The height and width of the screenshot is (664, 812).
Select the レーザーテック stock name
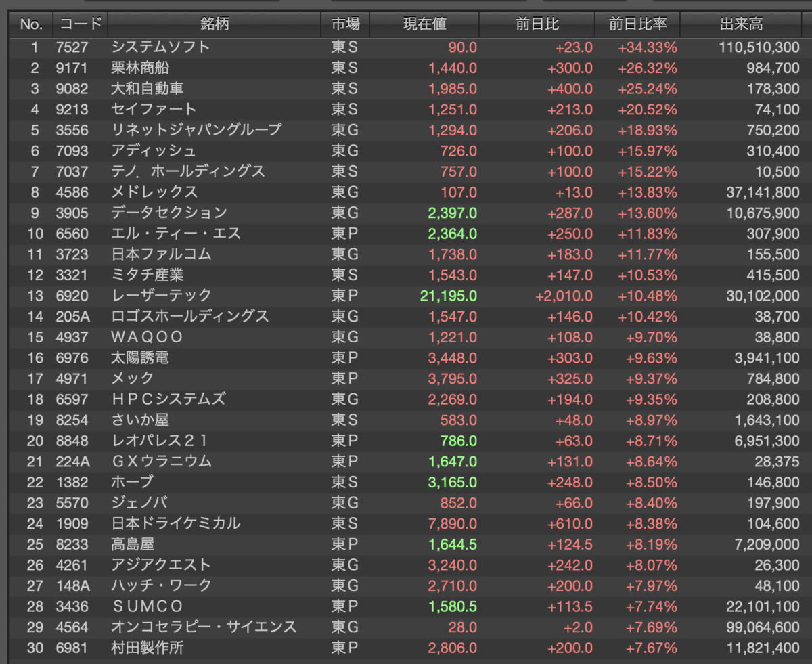click(161, 296)
